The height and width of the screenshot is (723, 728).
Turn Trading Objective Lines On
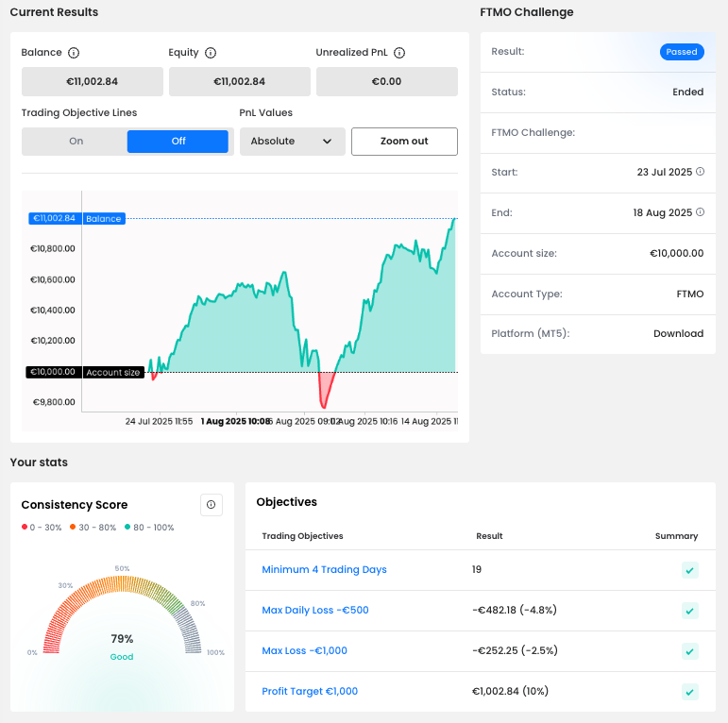(x=76, y=142)
